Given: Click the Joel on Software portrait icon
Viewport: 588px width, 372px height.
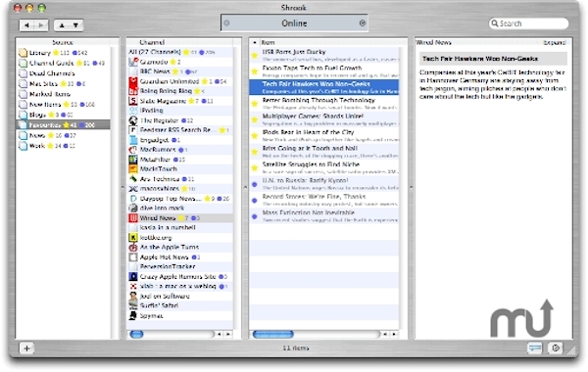Looking at the screenshot, I should point(133,296).
